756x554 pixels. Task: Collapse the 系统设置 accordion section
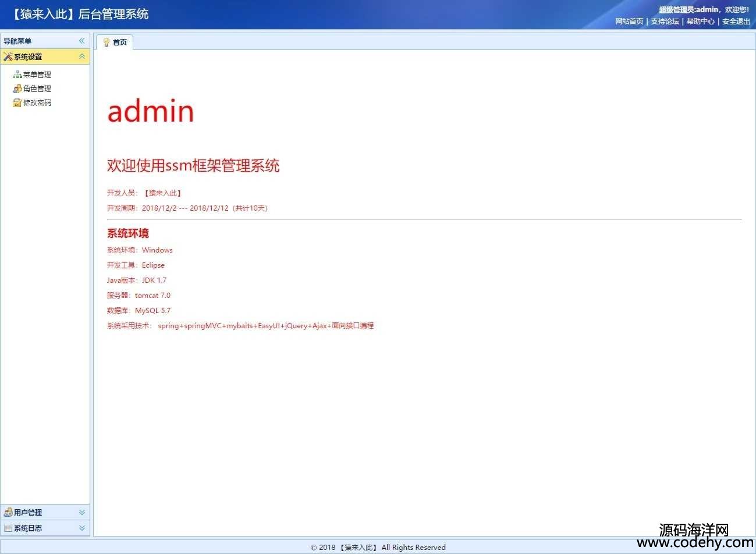(x=81, y=56)
